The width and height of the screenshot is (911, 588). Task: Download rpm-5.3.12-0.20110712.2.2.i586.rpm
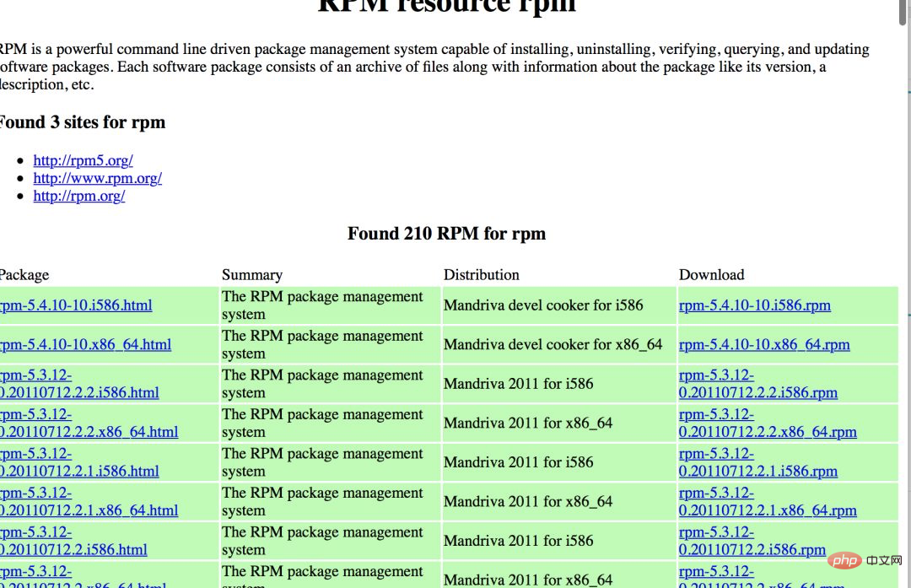758,384
